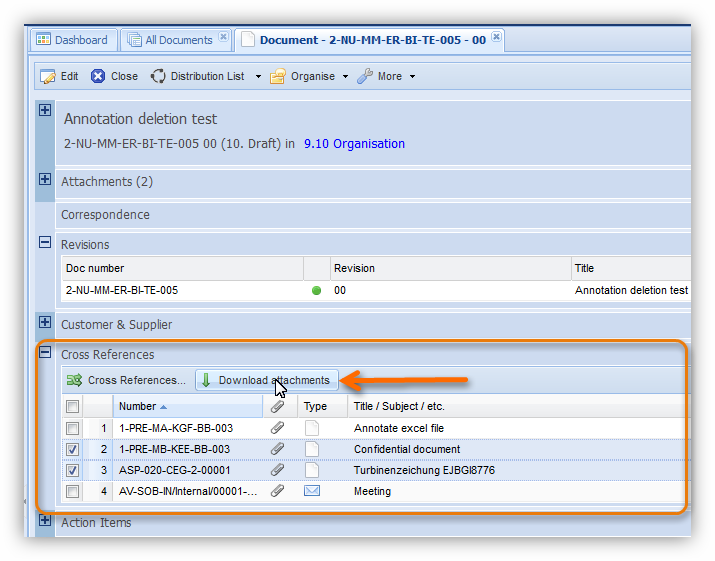
Task: Collapse the Revisions section
Action: (x=45, y=242)
